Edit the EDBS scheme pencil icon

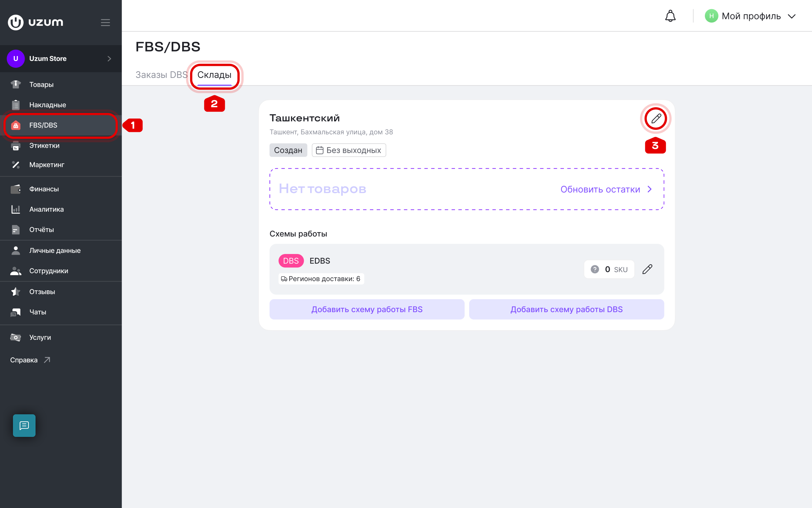pyautogui.click(x=647, y=269)
